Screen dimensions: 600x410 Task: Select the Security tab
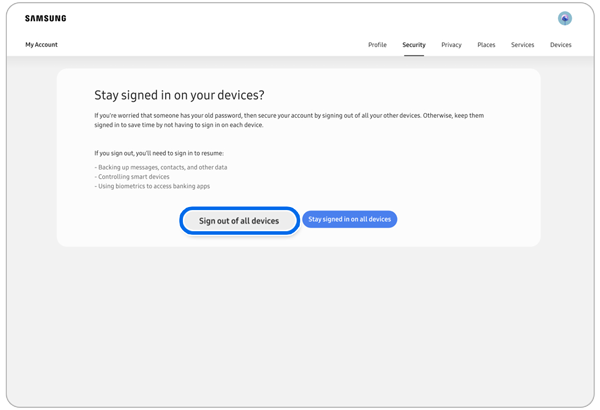click(413, 45)
